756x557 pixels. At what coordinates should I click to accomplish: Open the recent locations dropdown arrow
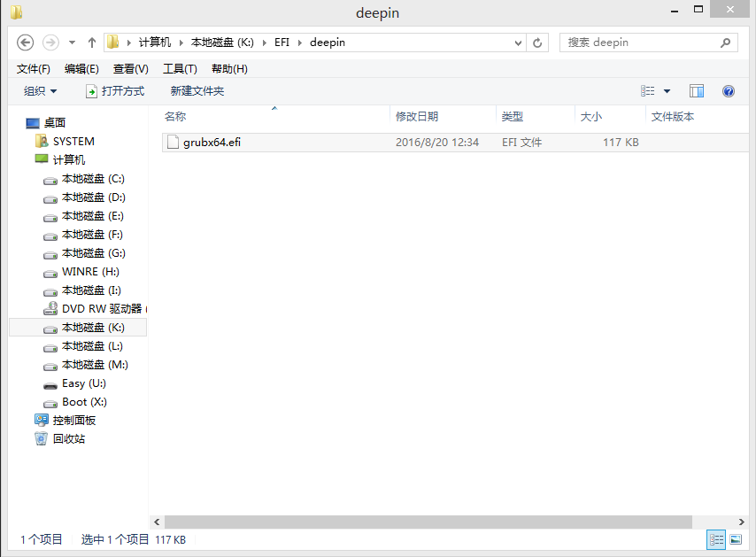click(x=72, y=43)
